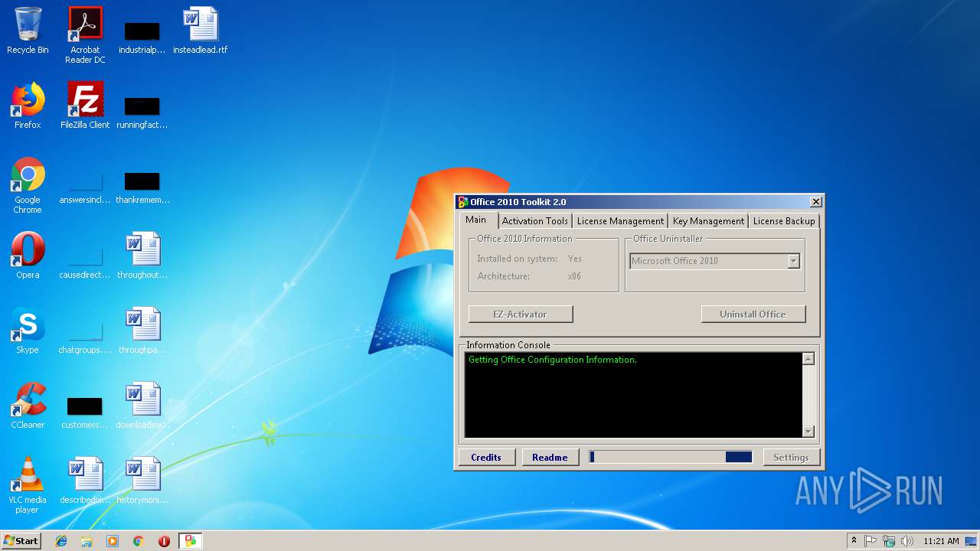Launch Acrobat Reader DC shortcut
This screenshot has height=551, width=980.
pyautogui.click(x=85, y=35)
